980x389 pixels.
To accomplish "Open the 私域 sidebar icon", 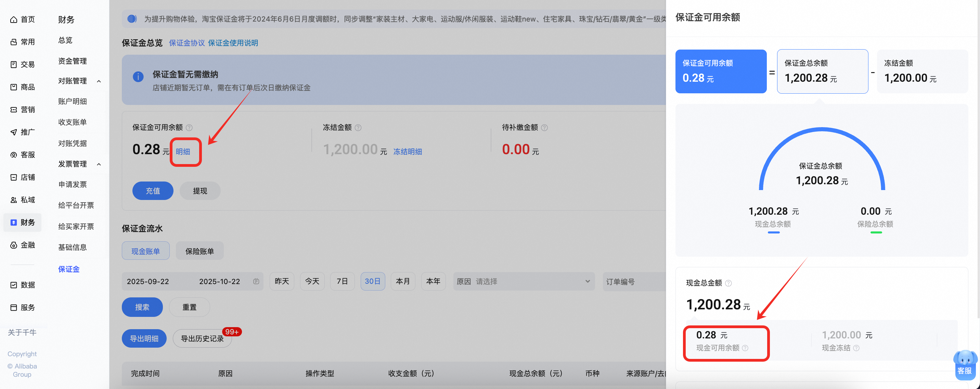I will [x=14, y=200].
